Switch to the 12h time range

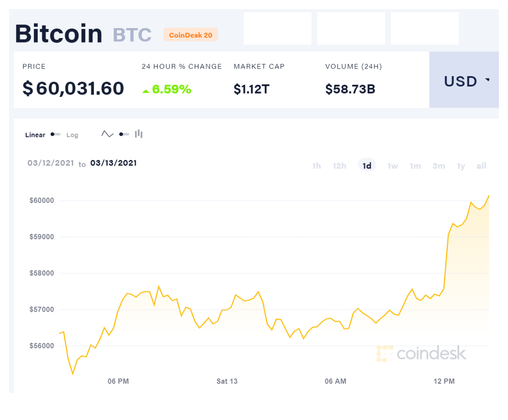coord(339,166)
